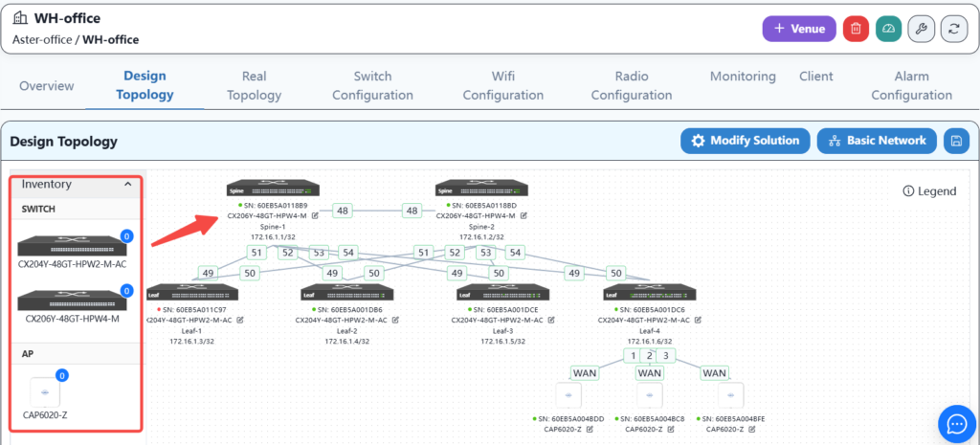Click the wrench tools icon

point(922,29)
